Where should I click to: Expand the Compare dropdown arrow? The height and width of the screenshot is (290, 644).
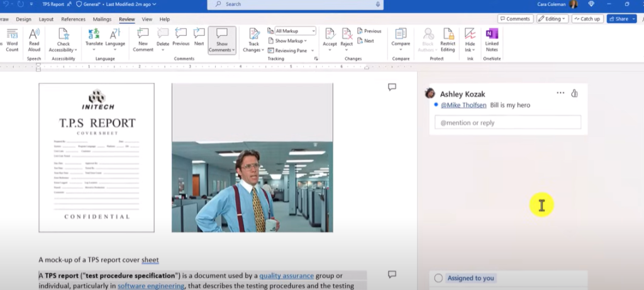pos(401,50)
